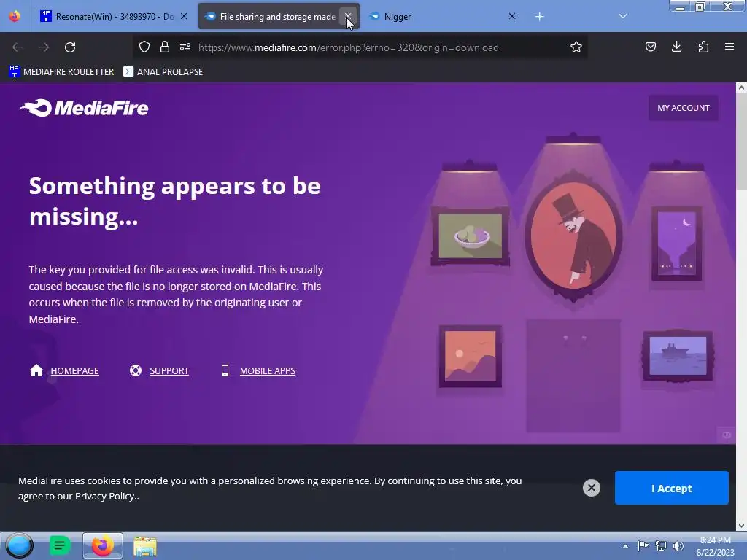Dismiss cookie banner with X button
The image size is (747, 560).
[591, 488]
